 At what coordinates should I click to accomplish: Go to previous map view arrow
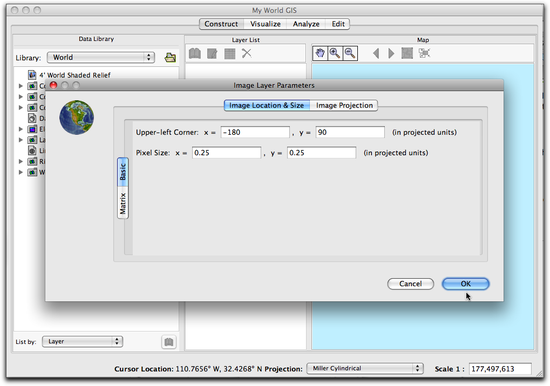[x=376, y=53]
